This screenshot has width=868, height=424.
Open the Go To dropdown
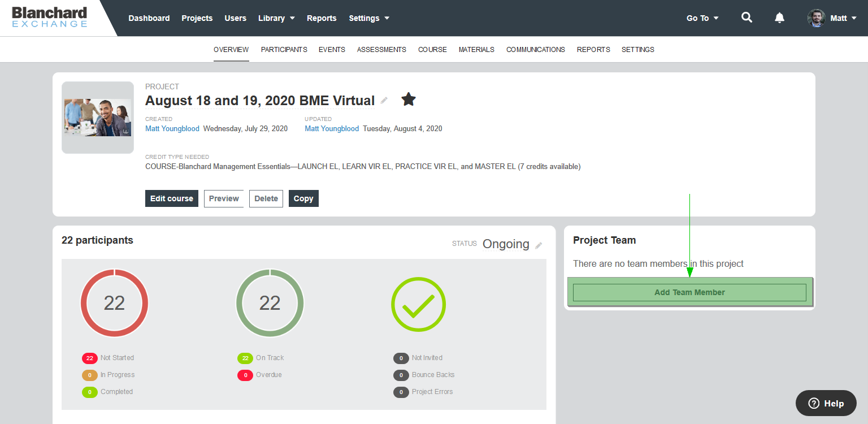(x=702, y=18)
